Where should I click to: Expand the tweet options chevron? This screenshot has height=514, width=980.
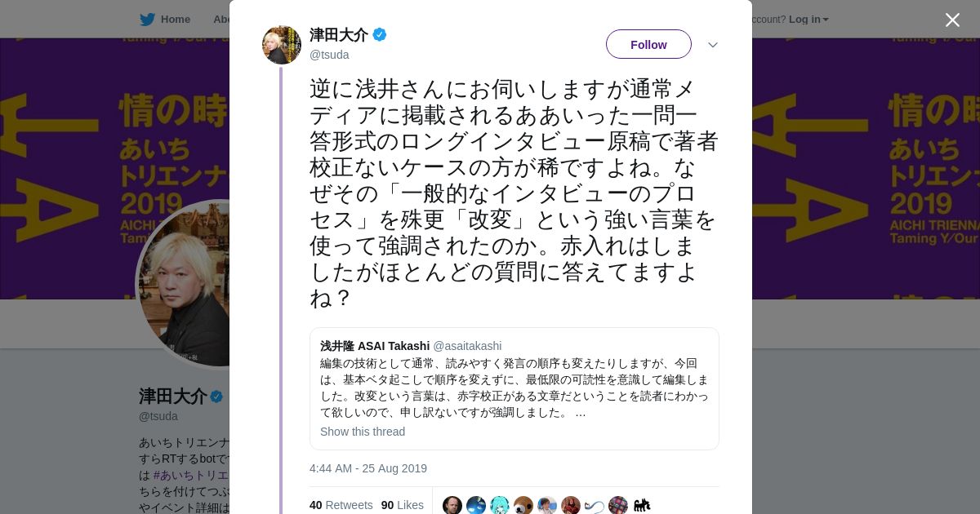coord(712,45)
